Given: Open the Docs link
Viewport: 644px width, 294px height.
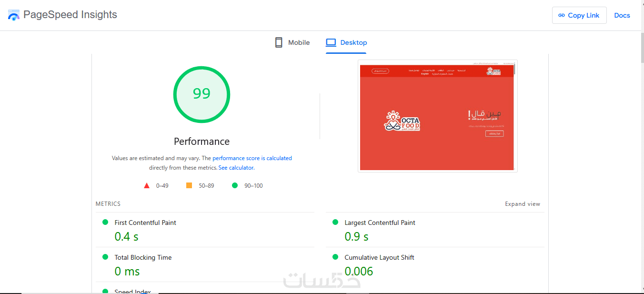Looking at the screenshot, I should pos(622,15).
